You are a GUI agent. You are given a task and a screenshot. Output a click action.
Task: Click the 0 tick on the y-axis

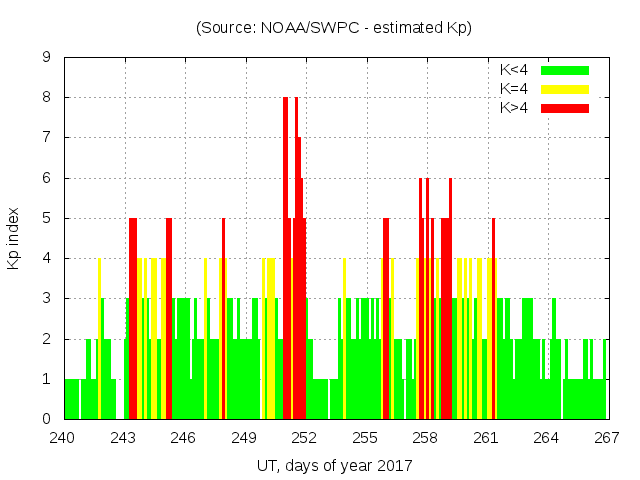46,419
